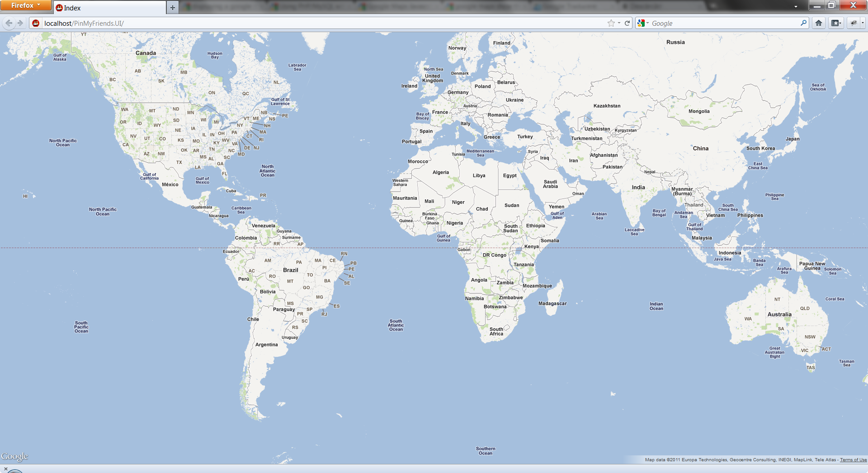Go forward to the next page

coord(20,23)
